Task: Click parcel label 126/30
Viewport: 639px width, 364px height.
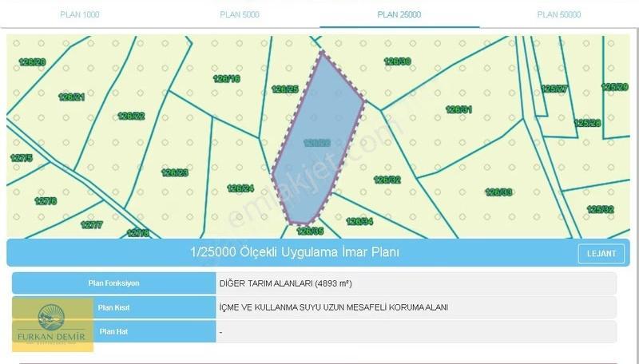Action: (x=397, y=61)
